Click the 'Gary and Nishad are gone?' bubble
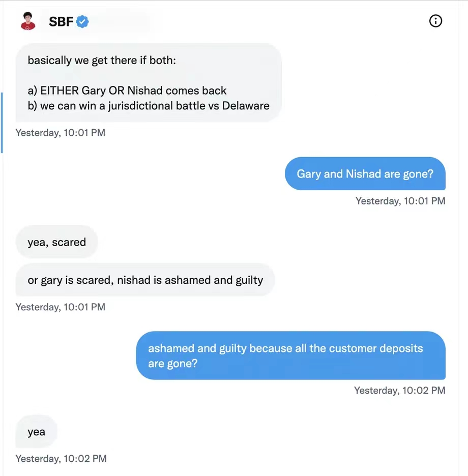The image size is (468, 476). [365, 173]
